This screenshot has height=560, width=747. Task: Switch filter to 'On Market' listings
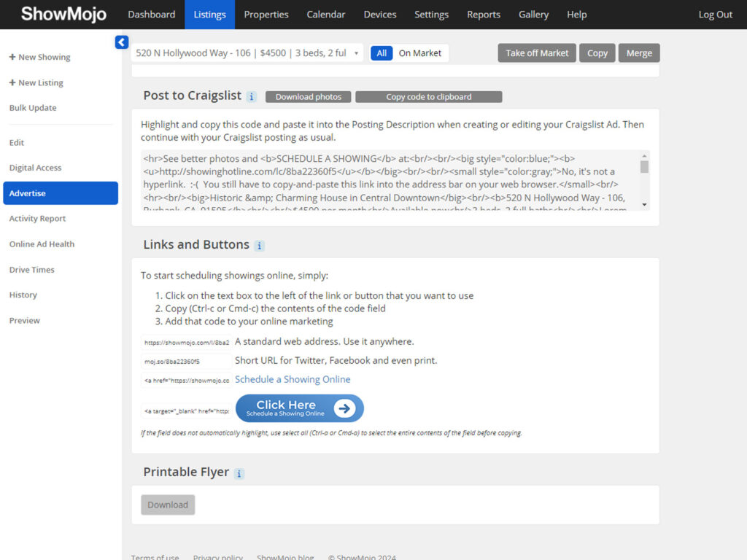click(x=420, y=53)
